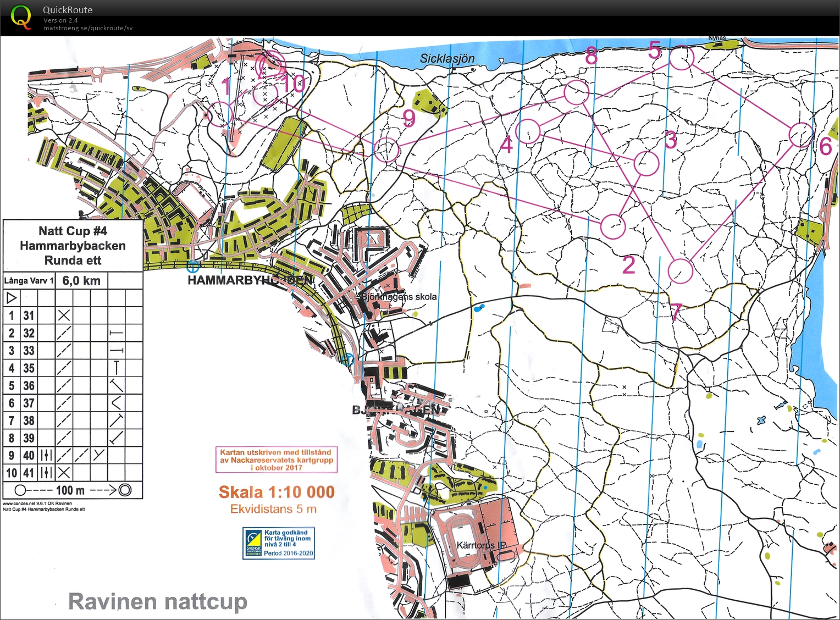
Task: Select control circle number 4 on map
Action: pos(528,131)
